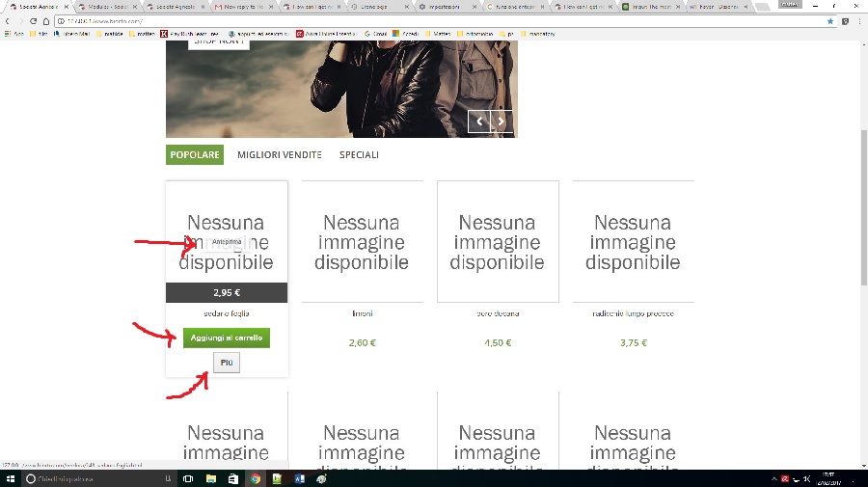This screenshot has height=487, width=868.
Task: Click the taskbar clock
Action: pyautogui.click(x=828, y=478)
